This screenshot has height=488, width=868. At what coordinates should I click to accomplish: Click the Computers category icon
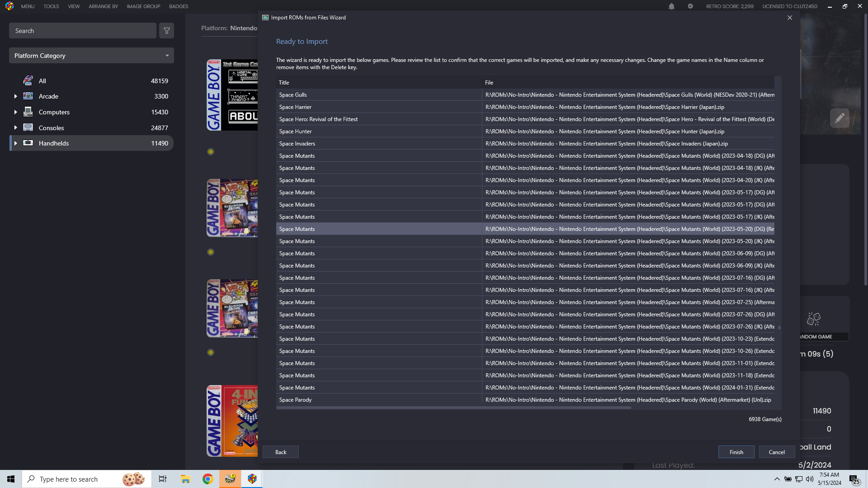point(28,112)
